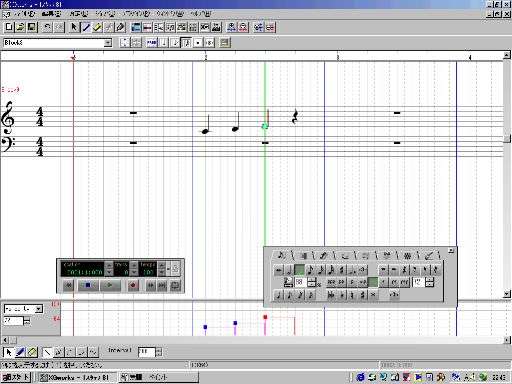This screenshot has width=512, height=384.
Task: Click the open file folder icon
Action: tap(21, 27)
